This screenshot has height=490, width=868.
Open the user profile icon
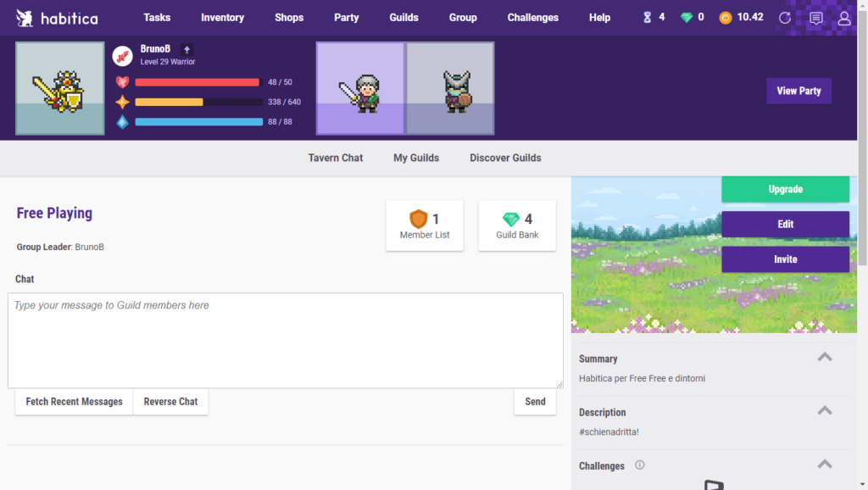(844, 18)
